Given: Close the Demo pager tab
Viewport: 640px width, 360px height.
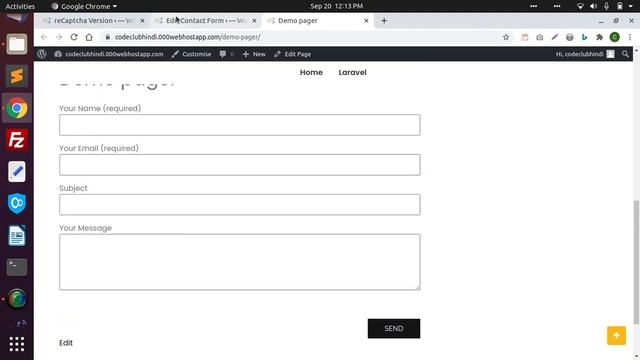Looking at the screenshot, I should click(366, 20).
